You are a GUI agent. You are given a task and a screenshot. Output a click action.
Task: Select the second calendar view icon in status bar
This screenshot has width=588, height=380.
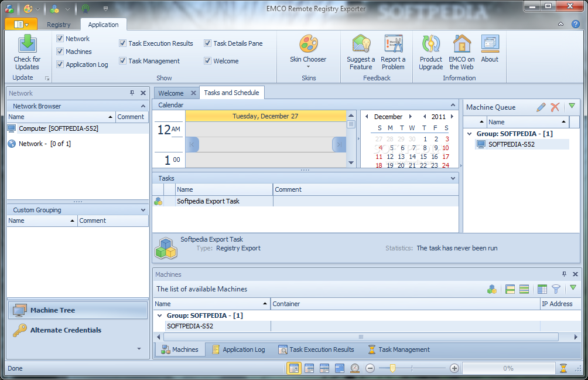[x=309, y=368]
